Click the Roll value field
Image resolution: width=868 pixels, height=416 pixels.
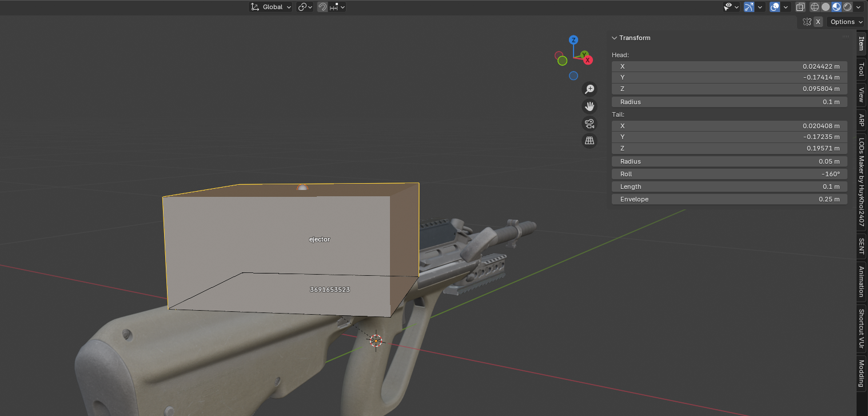[729, 174]
